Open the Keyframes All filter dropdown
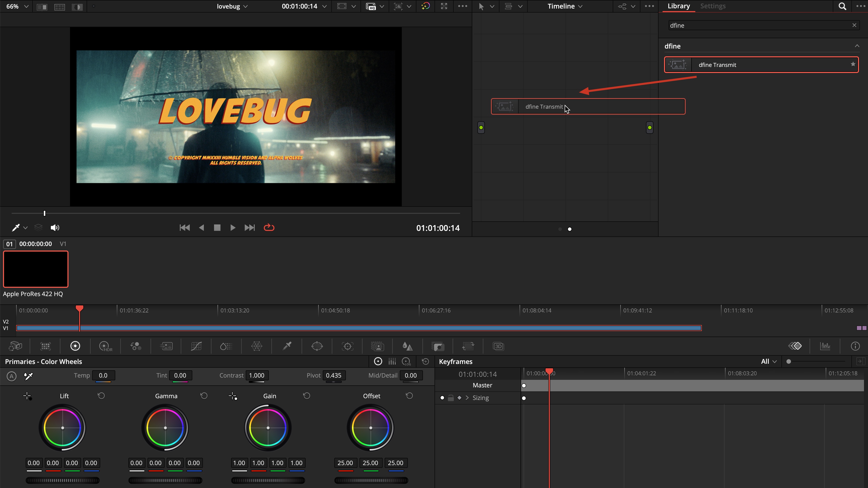Screen dimensions: 868x488 coord(769,361)
